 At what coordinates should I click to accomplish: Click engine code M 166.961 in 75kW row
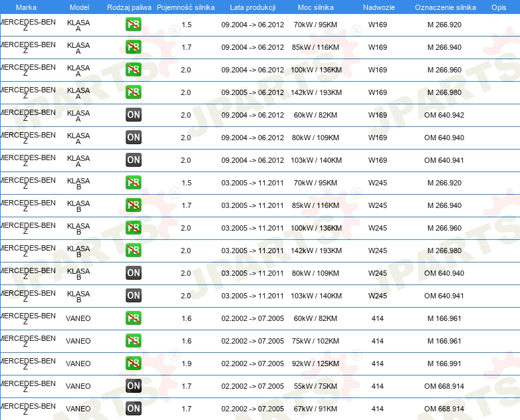coord(444,341)
